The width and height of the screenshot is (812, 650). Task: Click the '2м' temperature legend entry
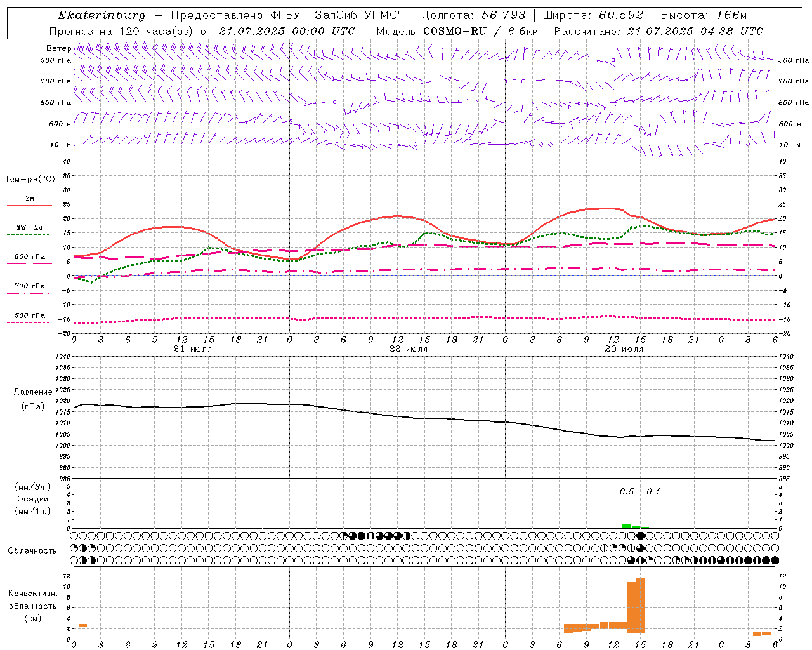tap(30, 199)
